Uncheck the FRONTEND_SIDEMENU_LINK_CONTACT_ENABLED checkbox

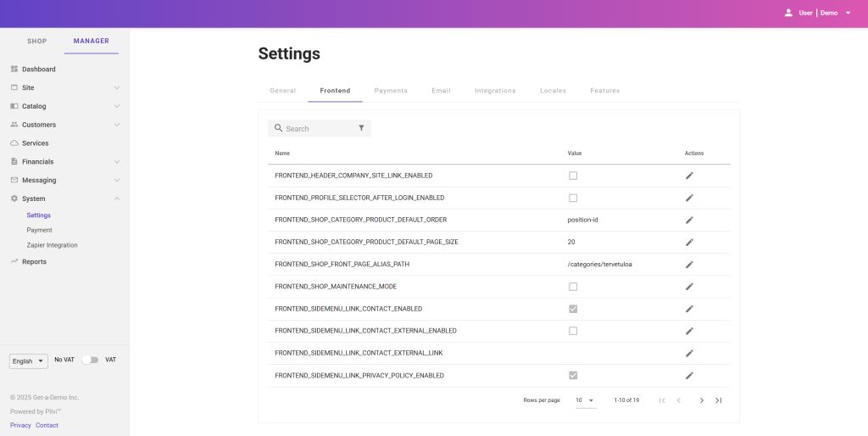(x=573, y=309)
